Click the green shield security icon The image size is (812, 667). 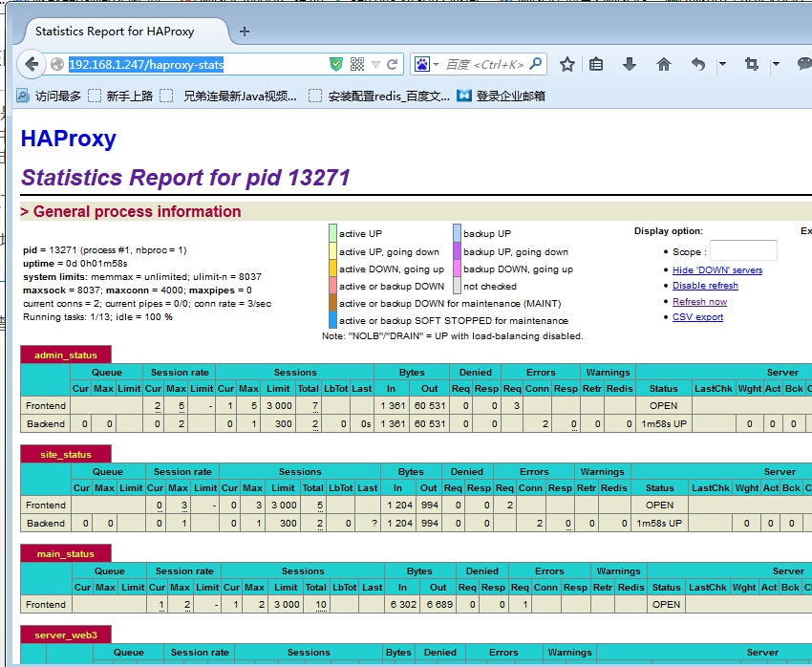pos(336,64)
